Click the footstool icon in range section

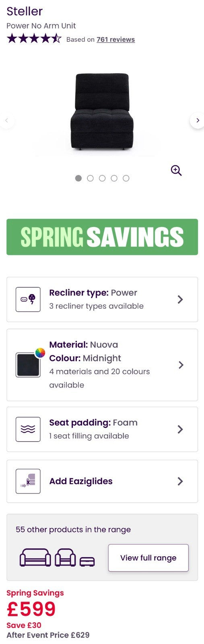click(87, 561)
